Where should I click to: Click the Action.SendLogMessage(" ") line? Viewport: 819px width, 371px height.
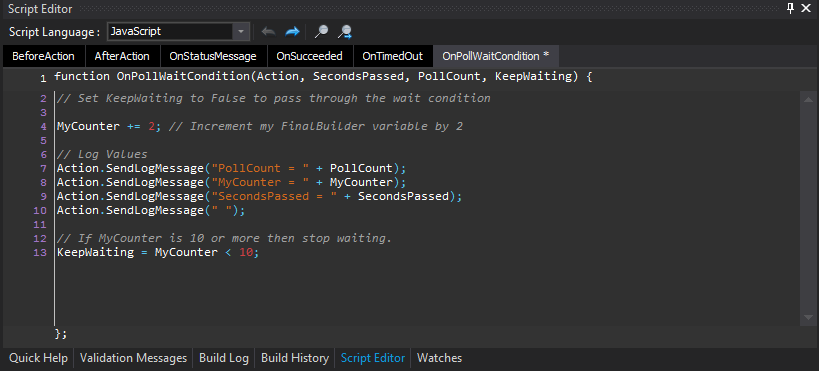pyautogui.click(x=150, y=211)
